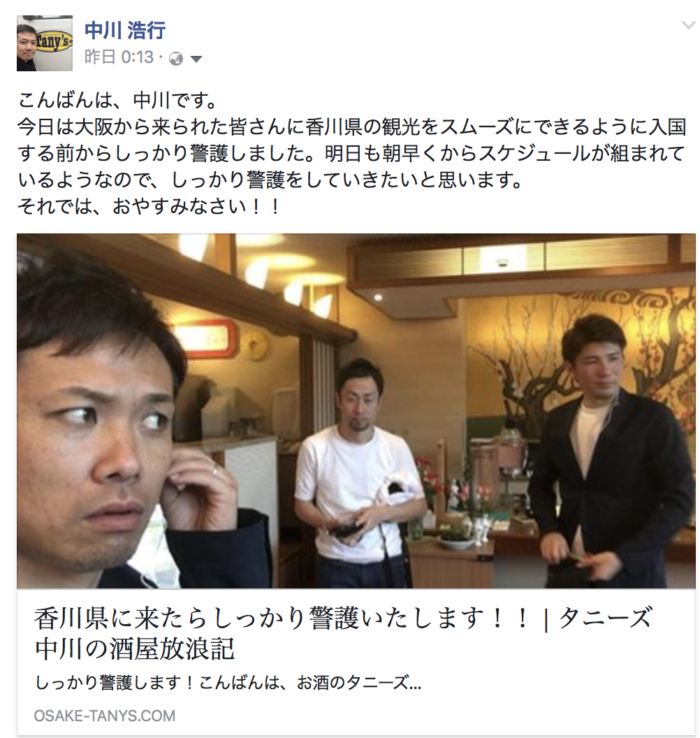This screenshot has width=700, height=738.
Task: Click the 香川県に来たらしっかり警護いたします headline
Action: pyautogui.click(x=282, y=618)
